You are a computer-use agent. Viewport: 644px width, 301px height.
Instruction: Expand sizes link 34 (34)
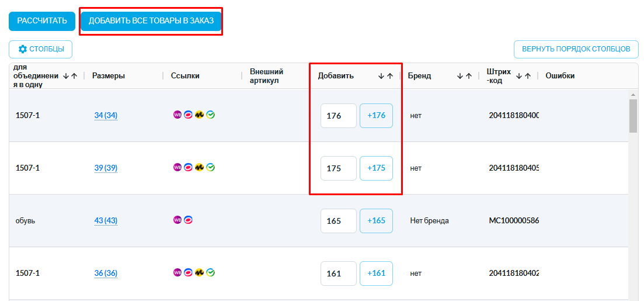[106, 116]
